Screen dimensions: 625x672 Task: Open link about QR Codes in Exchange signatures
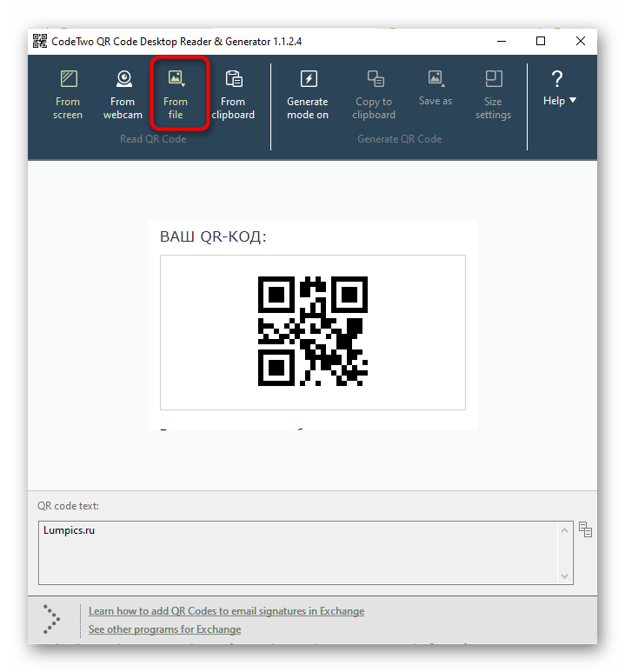pos(226,611)
